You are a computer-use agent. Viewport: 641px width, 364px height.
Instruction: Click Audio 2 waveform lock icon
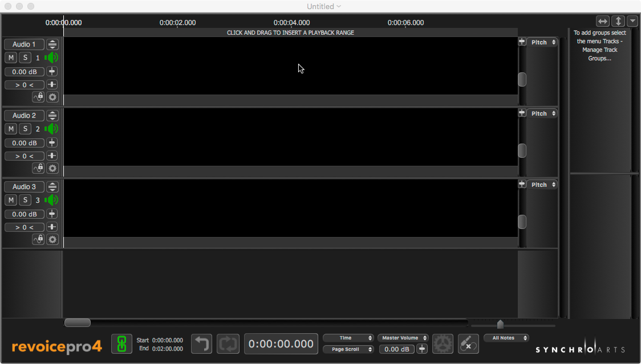point(38,168)
